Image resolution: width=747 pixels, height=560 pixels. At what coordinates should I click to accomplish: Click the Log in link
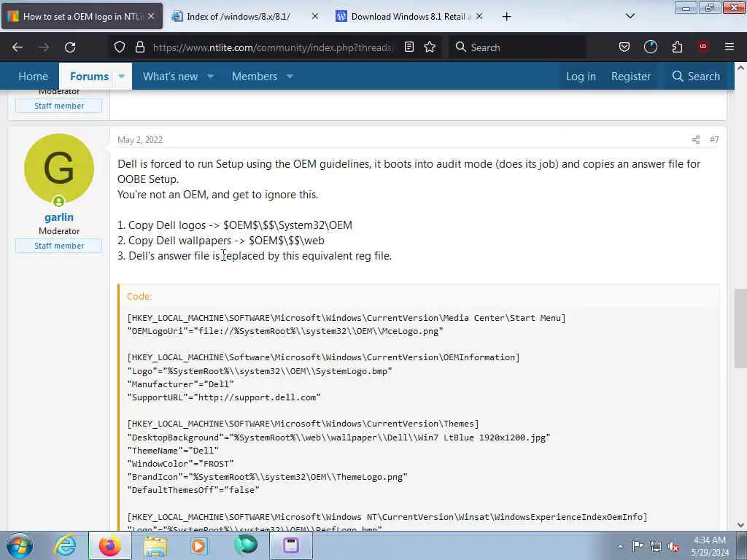pos(581,76)
